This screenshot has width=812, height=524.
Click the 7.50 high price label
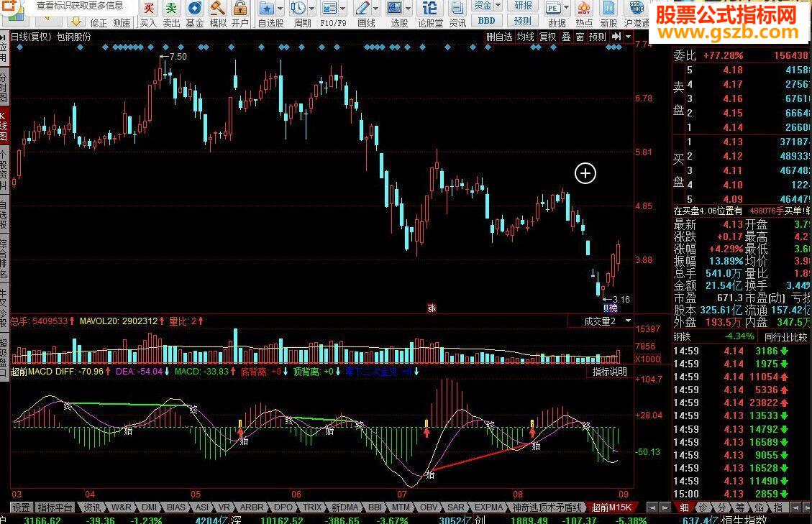pos(178,57)
